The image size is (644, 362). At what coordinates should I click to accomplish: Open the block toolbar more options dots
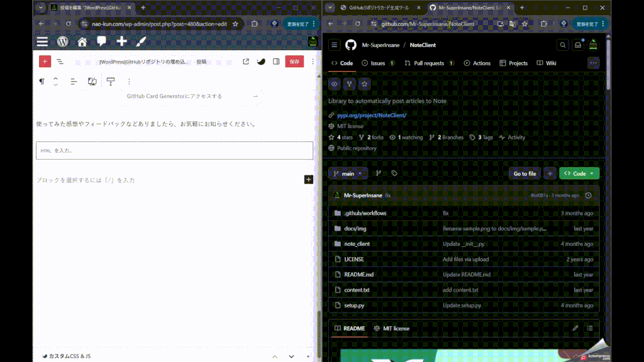129,81
